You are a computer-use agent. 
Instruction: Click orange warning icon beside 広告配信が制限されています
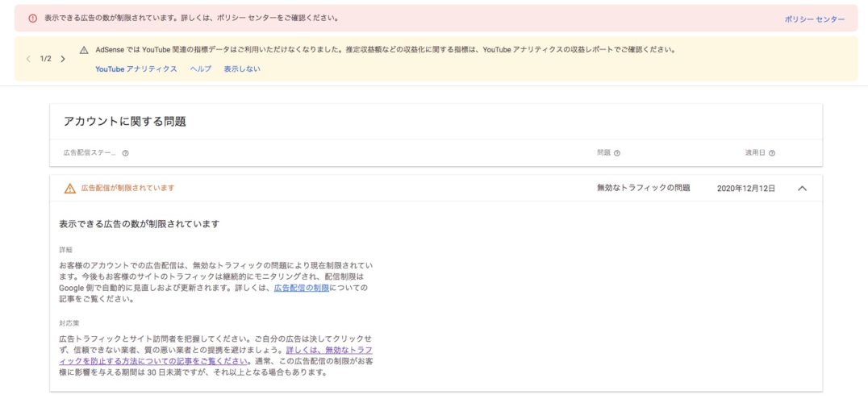[70, 189]
